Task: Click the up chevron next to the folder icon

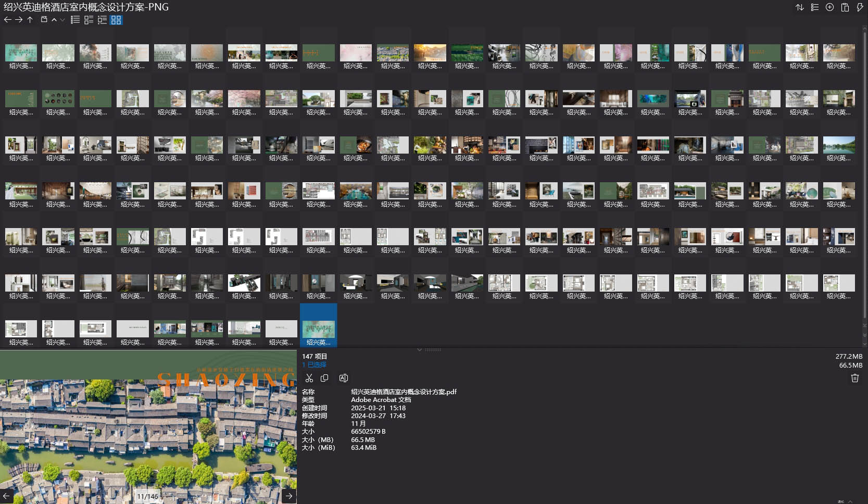Action: point(54,20)
